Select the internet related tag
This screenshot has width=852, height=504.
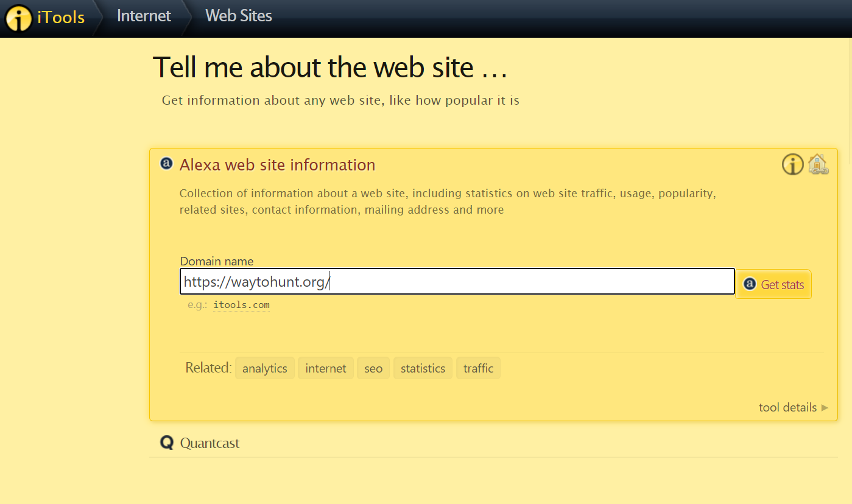pyautogui.click(x=326, y=368)
